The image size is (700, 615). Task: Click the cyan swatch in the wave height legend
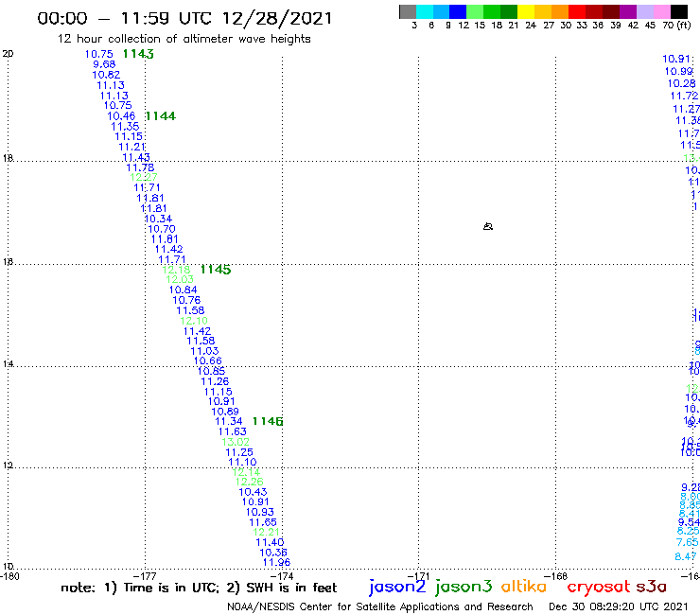pyautogui.click(x=425, y=11)
